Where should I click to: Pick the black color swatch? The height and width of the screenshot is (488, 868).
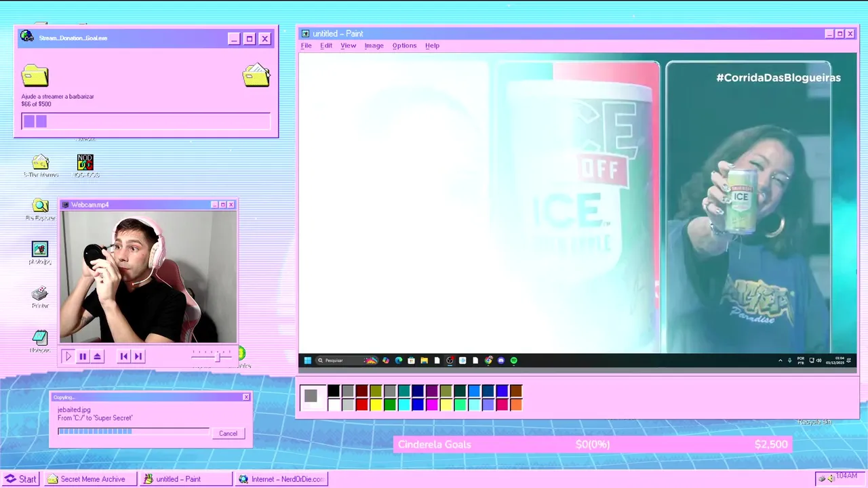334,391
